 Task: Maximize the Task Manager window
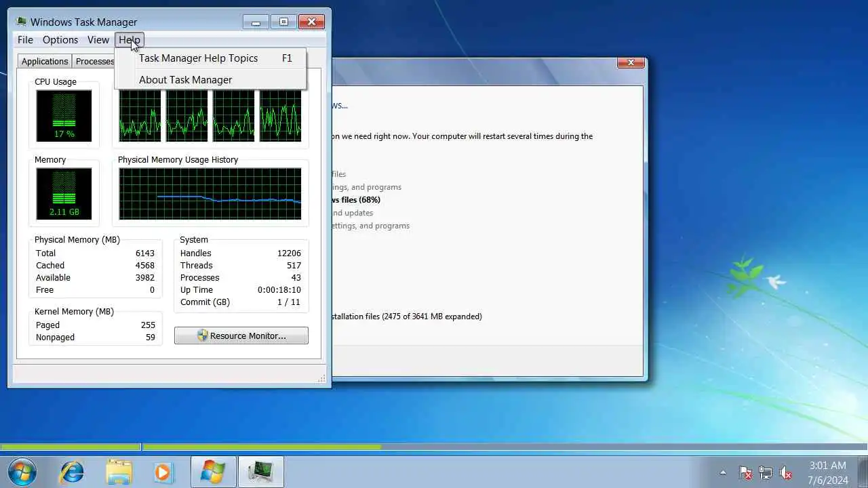pyautogui.click(x=283, y=22)
